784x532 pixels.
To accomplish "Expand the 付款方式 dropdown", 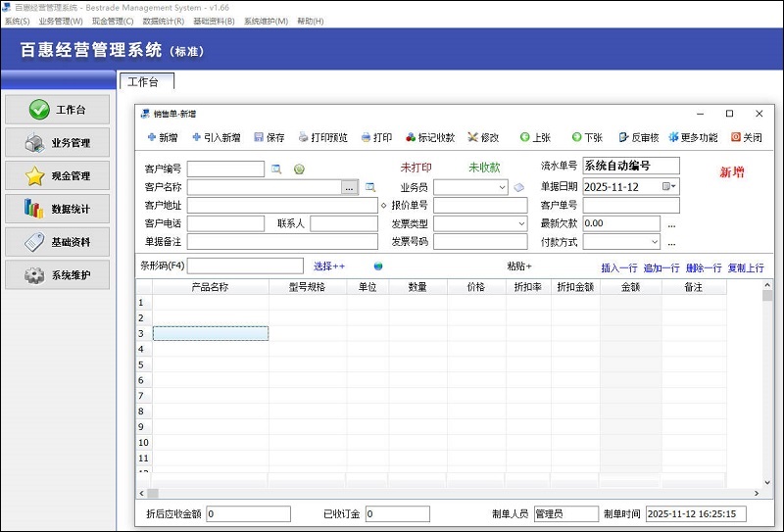I will (x=655, y=242).
